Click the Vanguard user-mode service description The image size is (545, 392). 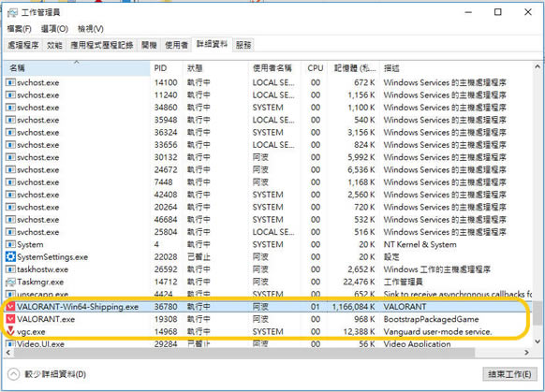pyautogui.click(x=437, y=331)
